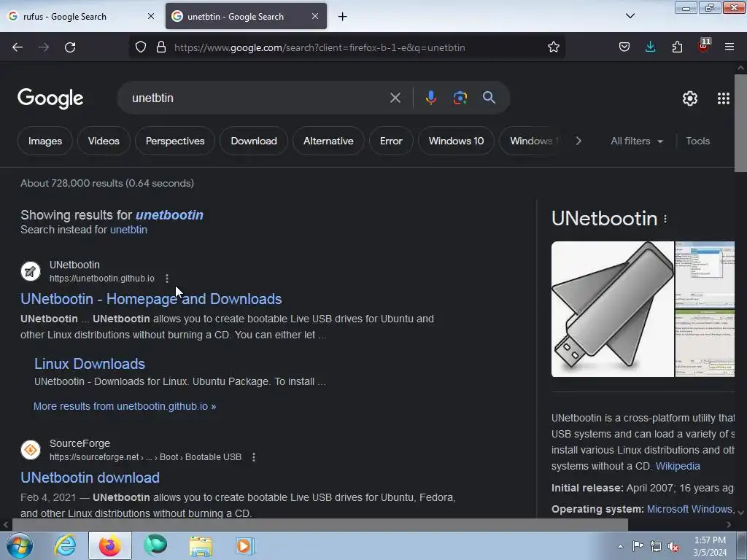Open a new browser tab
747x560 pixels.
click(343, 17)
